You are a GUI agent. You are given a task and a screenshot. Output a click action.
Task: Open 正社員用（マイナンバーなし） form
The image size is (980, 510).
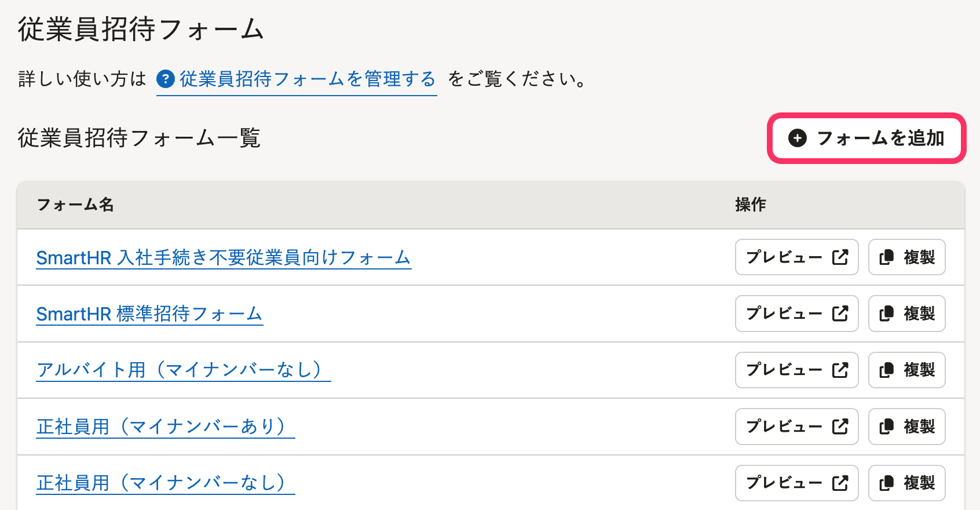165,483
